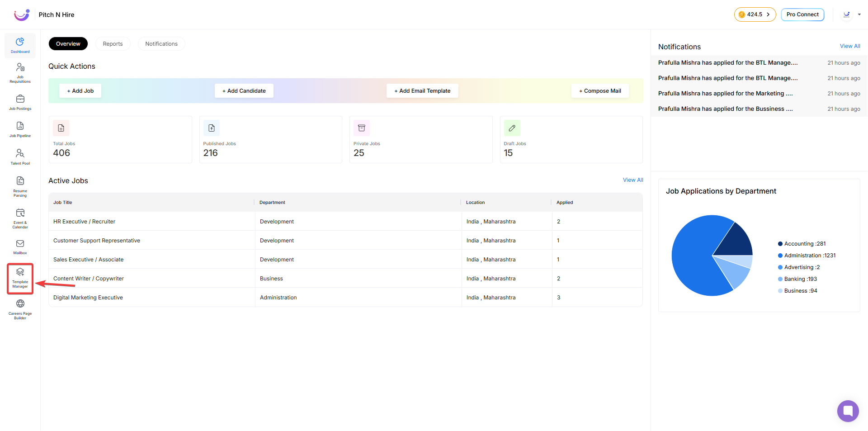Toggle the Administration legend dot

point(780,256)
